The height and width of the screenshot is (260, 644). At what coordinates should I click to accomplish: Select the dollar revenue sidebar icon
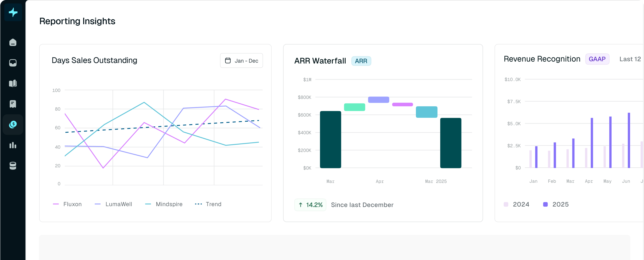tap(13, 124)
